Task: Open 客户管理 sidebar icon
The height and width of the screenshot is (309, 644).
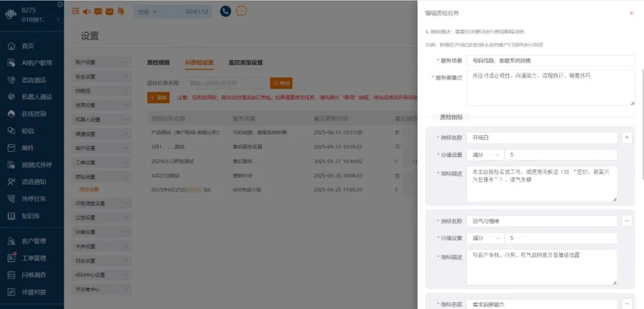Action: (x=11, y=241)
